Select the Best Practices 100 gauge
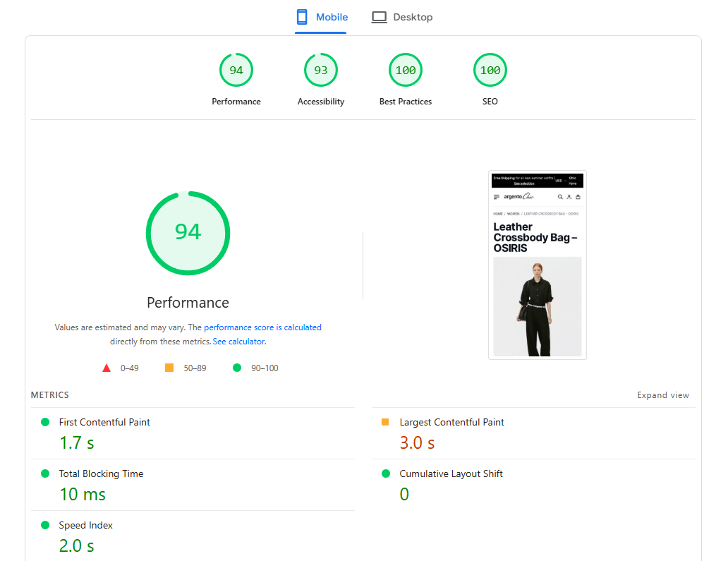This screenshot has width=728, height=561. click(405, 71)
